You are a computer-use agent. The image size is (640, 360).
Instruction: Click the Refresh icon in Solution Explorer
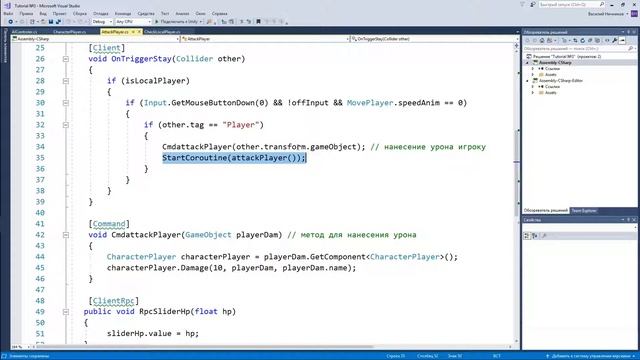click(582, 40)
